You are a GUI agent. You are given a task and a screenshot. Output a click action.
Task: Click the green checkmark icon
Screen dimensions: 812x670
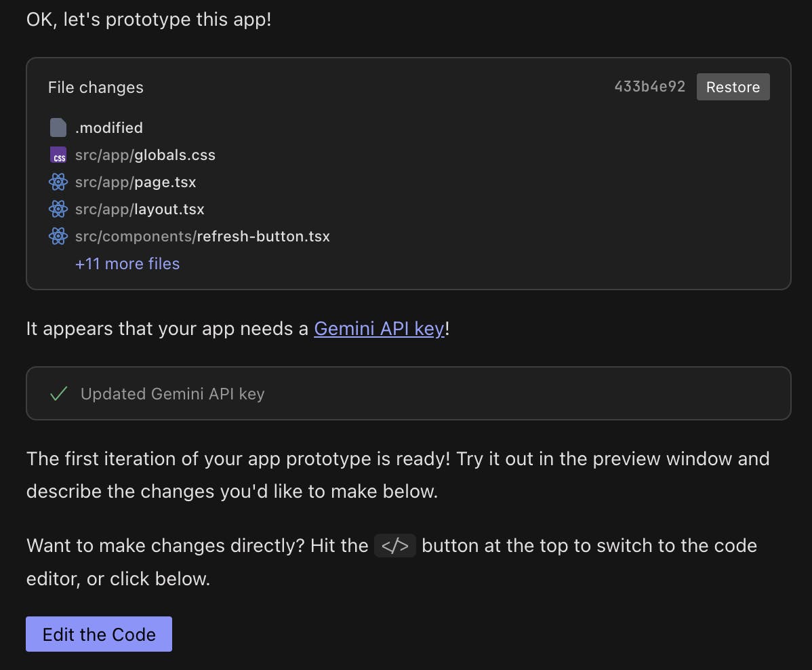coord(59,394)
